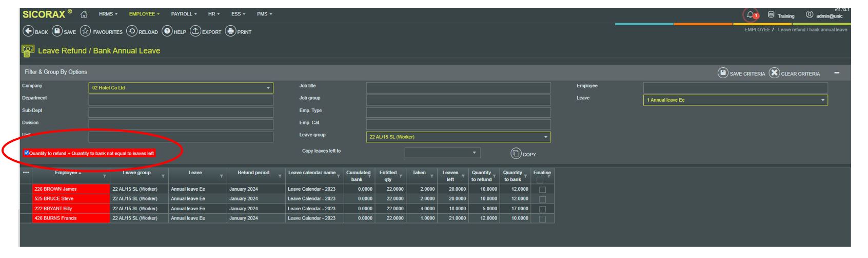
Task: Click quantity to refund 5.0000 cell
Action: pyautogui.click(x=484, y=209)
